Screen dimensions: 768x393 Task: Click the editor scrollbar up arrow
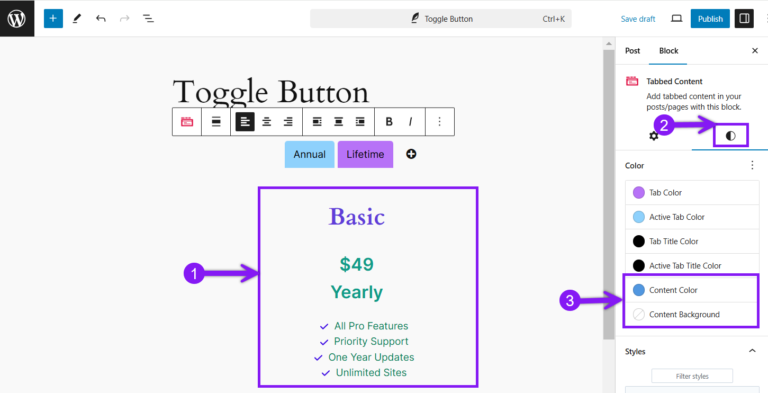[608, 44]
